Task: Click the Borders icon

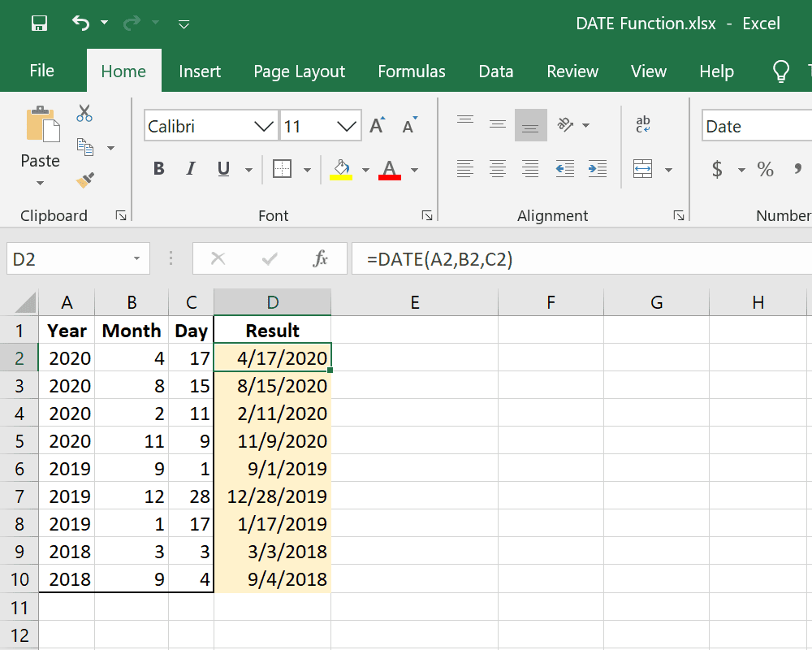Action: pyautogui.click(x=283, y=169)
